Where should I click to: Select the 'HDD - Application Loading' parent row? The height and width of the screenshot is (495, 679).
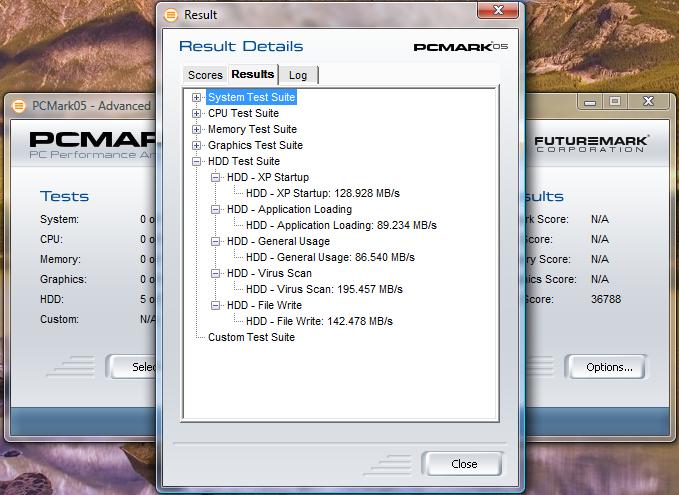[x=290, y=210]
